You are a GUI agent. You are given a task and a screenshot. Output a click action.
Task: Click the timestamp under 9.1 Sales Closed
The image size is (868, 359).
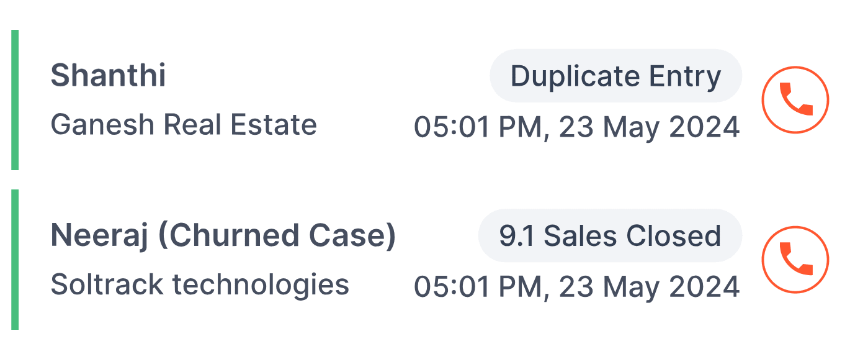(x=577, y=288)
